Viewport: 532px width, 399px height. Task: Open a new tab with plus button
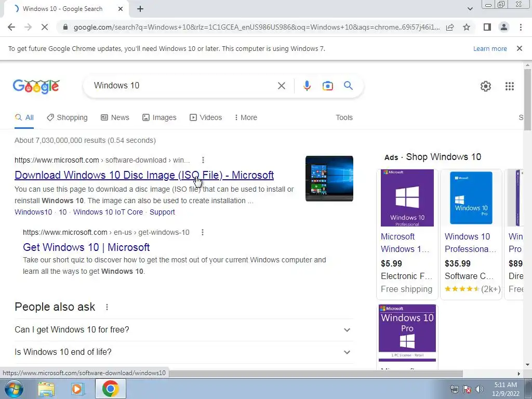pos(140,9)
